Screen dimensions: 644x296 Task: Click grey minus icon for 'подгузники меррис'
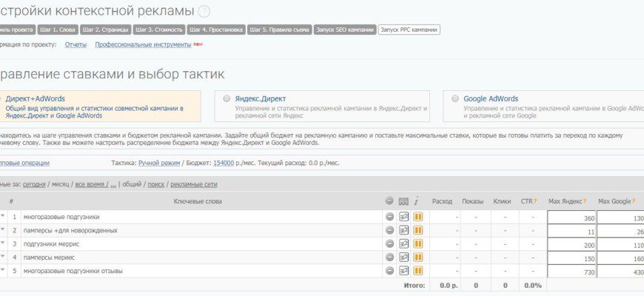pyautogui.click(x=390, y=244)
